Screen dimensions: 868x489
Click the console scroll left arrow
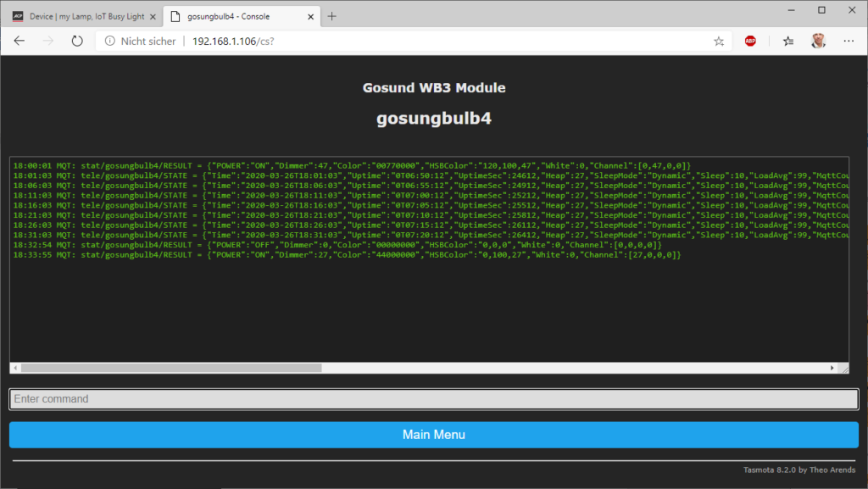[15, 368]
